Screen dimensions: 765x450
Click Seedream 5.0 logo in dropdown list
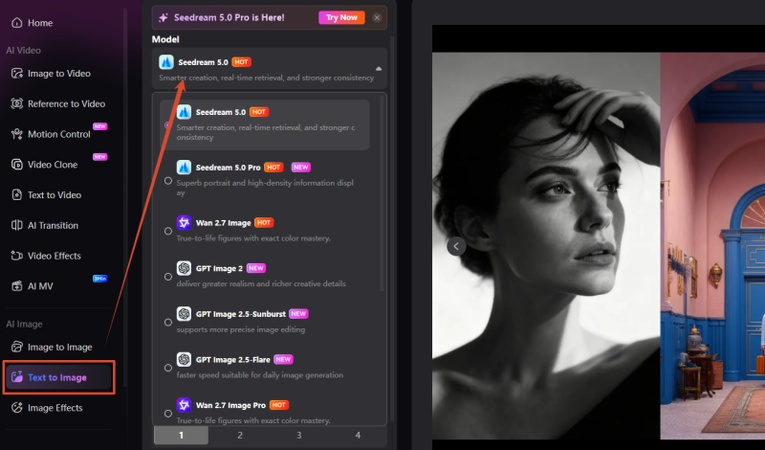click(184, 112)
